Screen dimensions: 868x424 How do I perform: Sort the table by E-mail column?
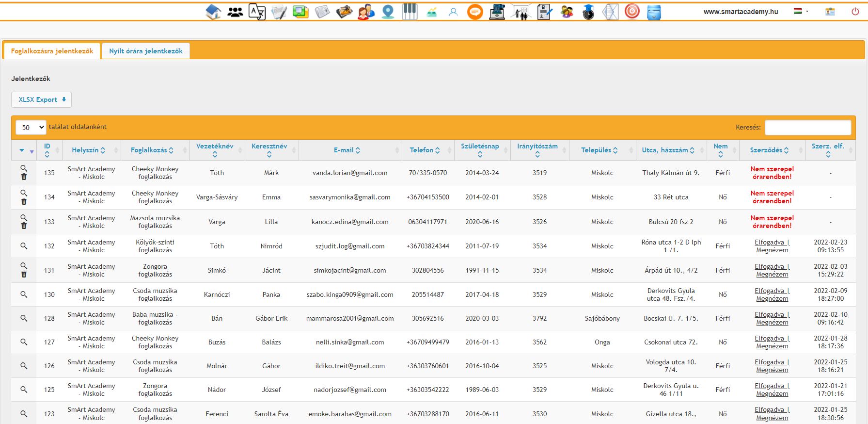[x=347, y=150]
